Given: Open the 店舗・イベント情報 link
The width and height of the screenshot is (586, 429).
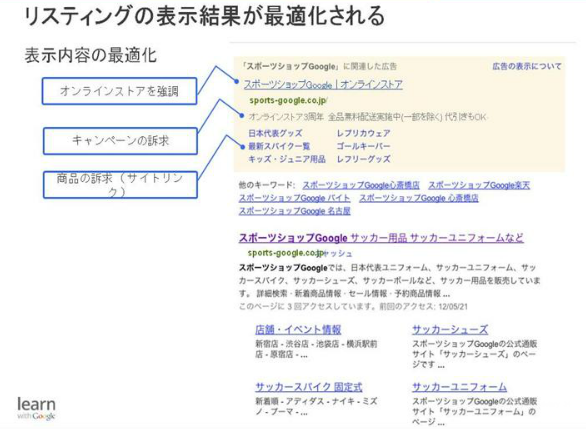Looking at the screenshot, I should 298,330.
